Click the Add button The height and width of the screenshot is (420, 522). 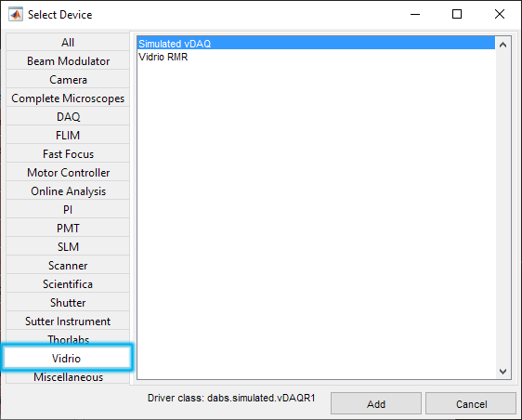pos(376,403)
